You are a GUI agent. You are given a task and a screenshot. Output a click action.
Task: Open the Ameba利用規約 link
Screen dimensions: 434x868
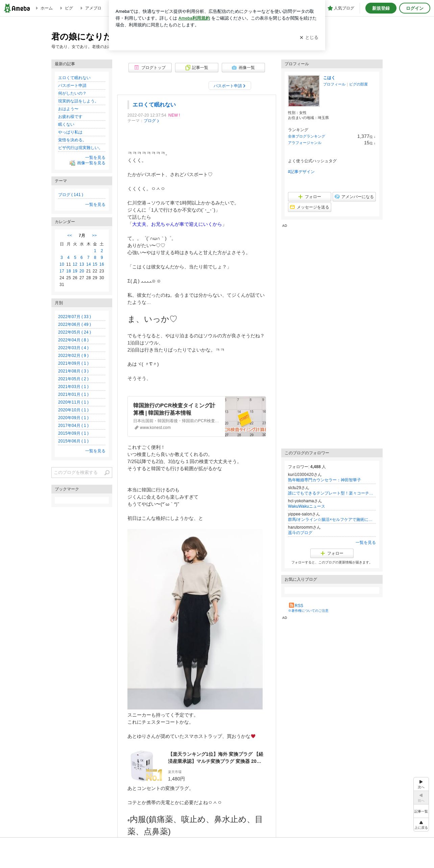(194, 18)
